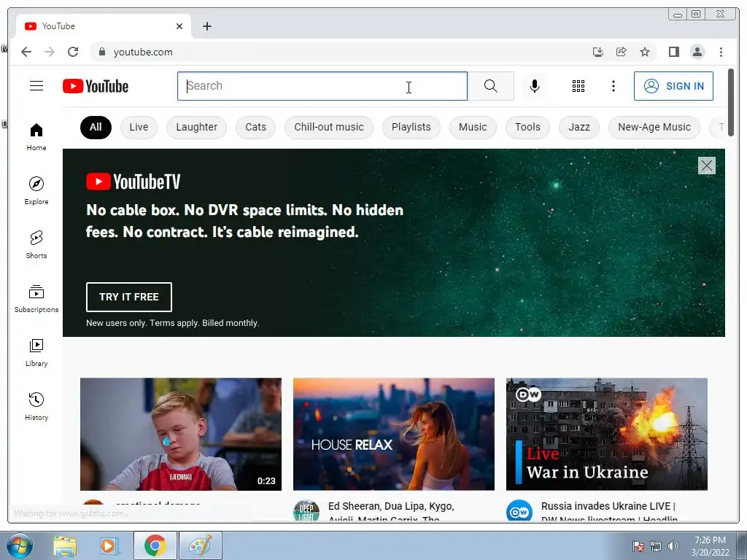Open the volume control in system tray

(673, 546)
